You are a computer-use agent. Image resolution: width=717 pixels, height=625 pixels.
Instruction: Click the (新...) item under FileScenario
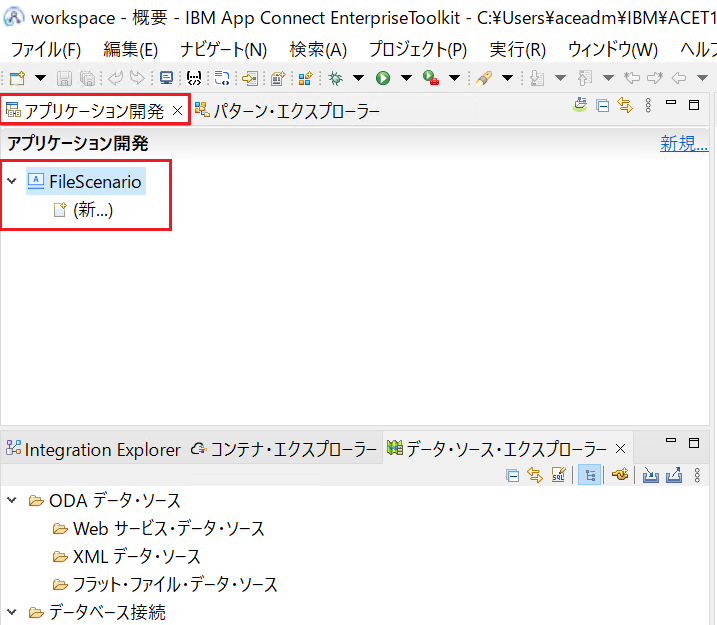(83, 210)
